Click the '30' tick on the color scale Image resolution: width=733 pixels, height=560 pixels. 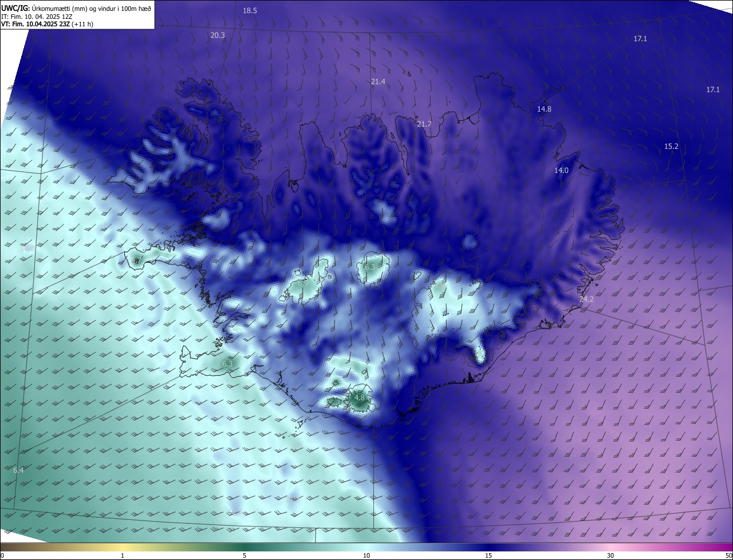tap(610, 555)
